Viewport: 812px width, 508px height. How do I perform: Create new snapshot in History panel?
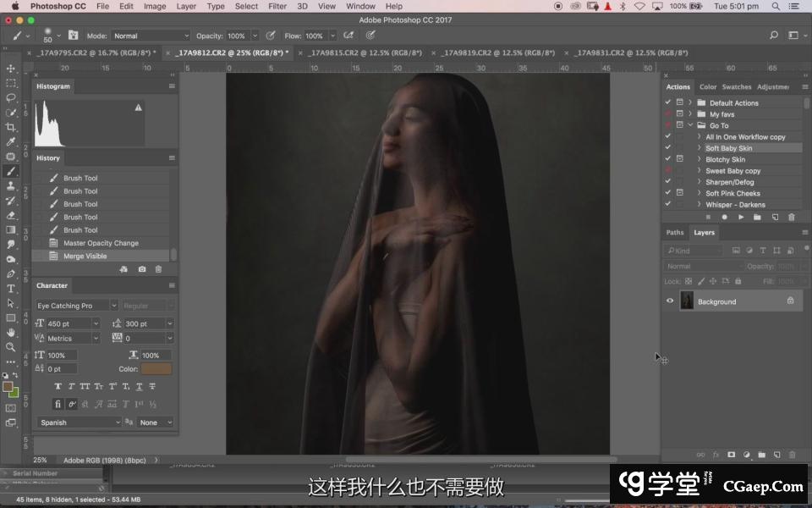[141, 269]
